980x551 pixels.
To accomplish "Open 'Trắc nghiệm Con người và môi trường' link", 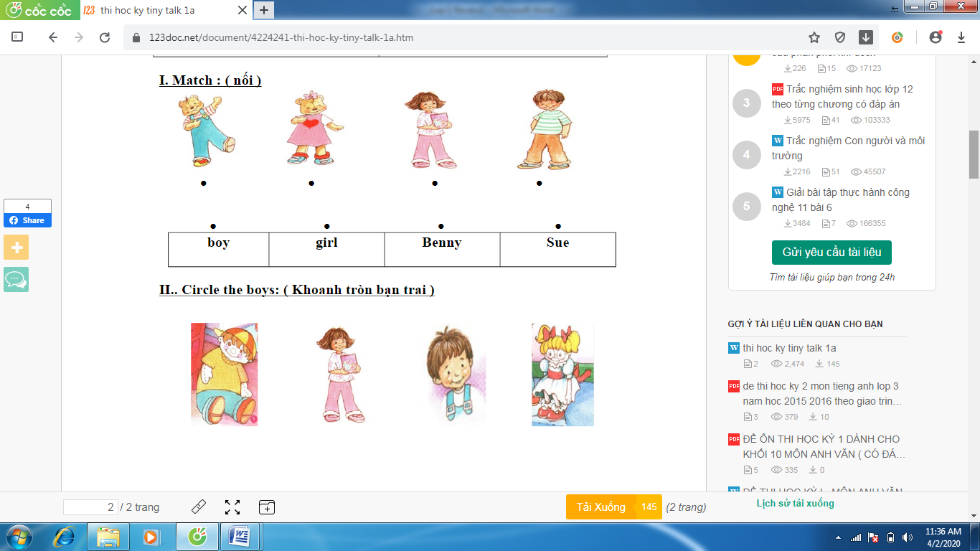I will click(x=848, y=149).
